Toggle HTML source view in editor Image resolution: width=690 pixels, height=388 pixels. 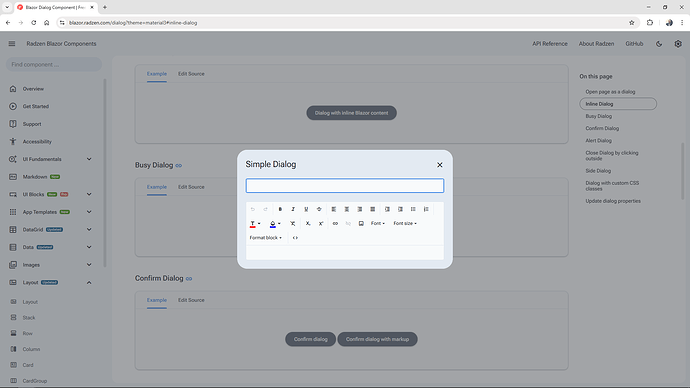click(295, 238)
